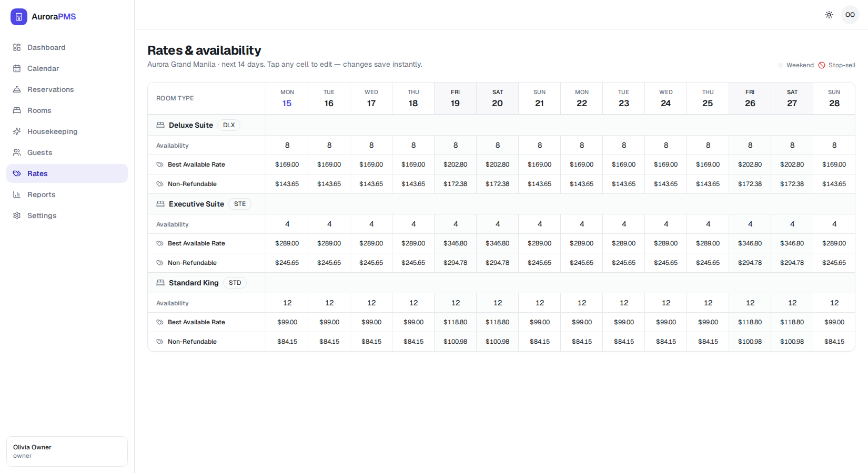Click the Weekend legend dot

point(781,65)
